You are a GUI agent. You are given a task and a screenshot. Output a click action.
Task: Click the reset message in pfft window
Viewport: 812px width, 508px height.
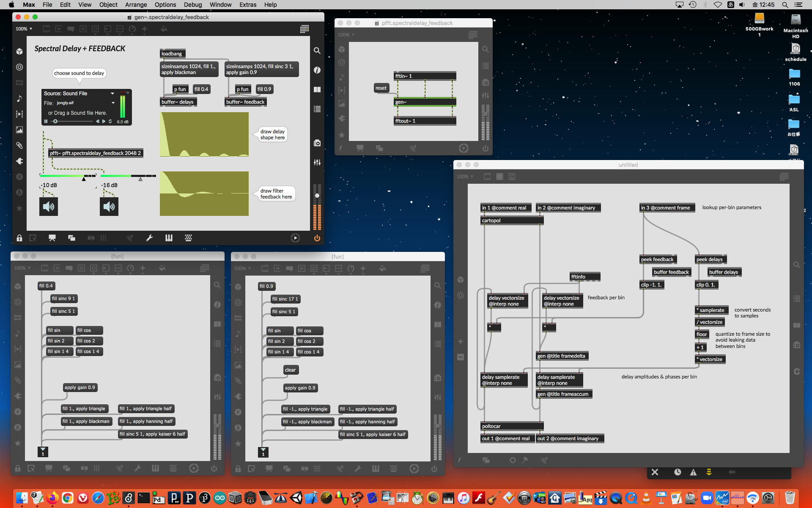[381, 88]
